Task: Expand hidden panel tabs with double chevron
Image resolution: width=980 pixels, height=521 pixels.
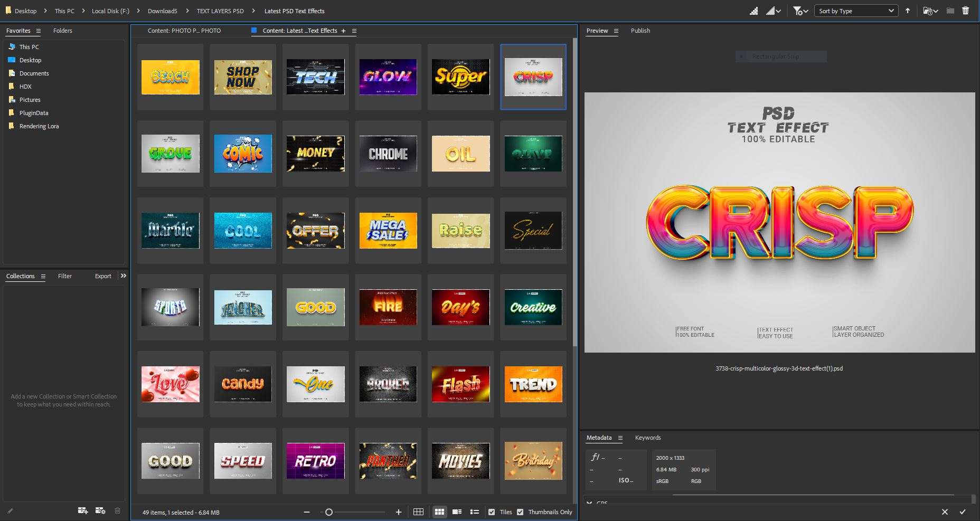Action: coord(124,276)
